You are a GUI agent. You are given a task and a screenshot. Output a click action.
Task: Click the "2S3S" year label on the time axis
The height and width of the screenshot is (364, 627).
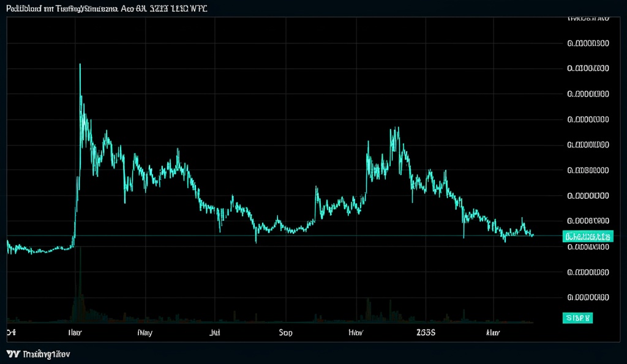coord(426,332)
